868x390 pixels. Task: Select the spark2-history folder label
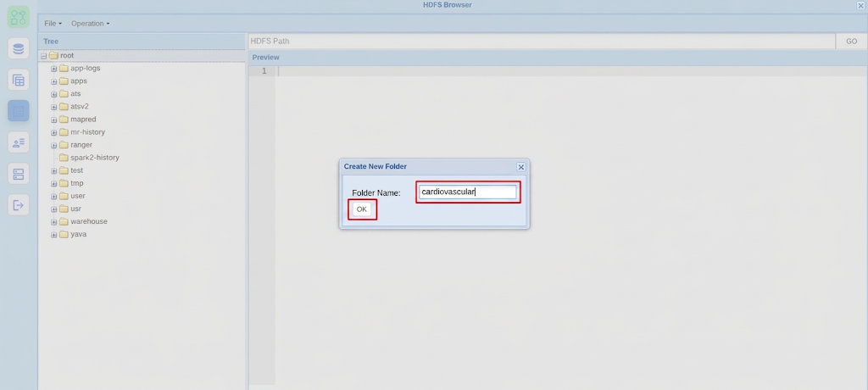(95, 158)
